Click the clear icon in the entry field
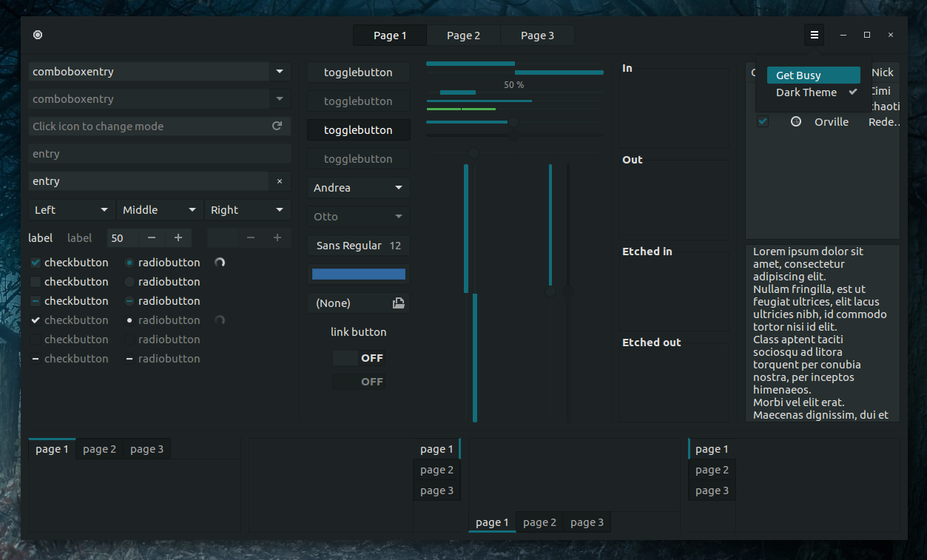This screenshot has width=927, height=560. point(279,181)
